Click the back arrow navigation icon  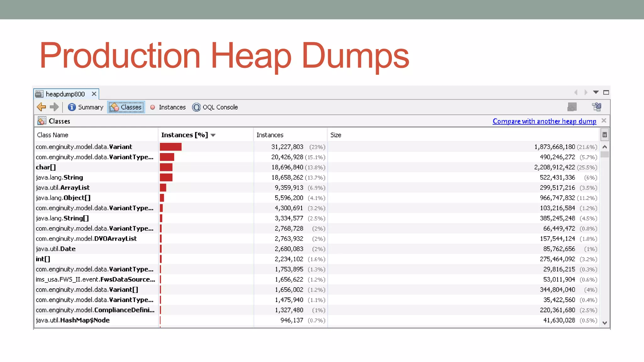(x=41, y=107)
